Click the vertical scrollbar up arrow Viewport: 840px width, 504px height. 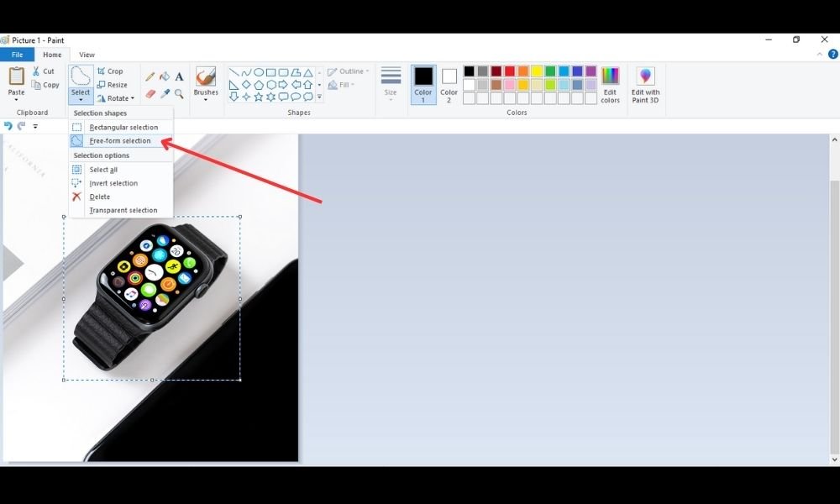834,139
